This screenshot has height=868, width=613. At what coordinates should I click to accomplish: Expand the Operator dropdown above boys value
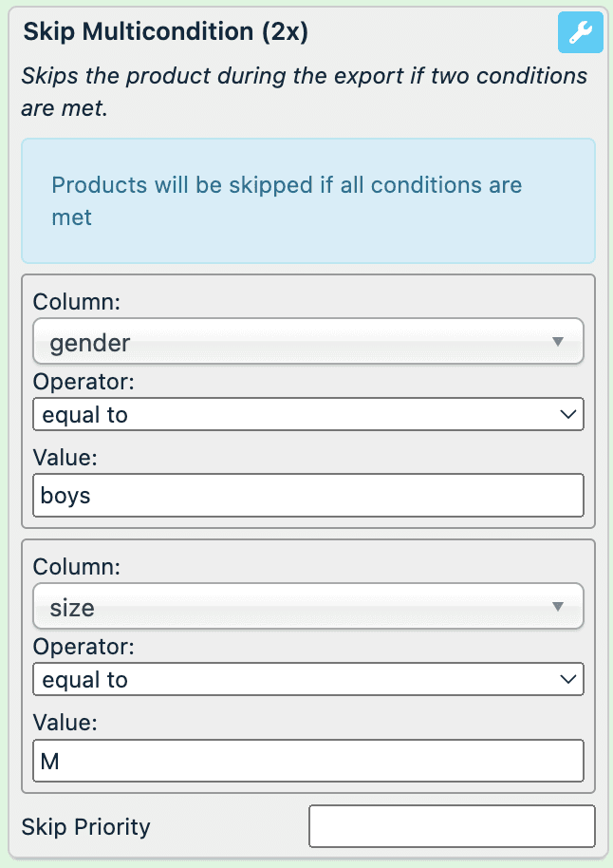point(307,414)
